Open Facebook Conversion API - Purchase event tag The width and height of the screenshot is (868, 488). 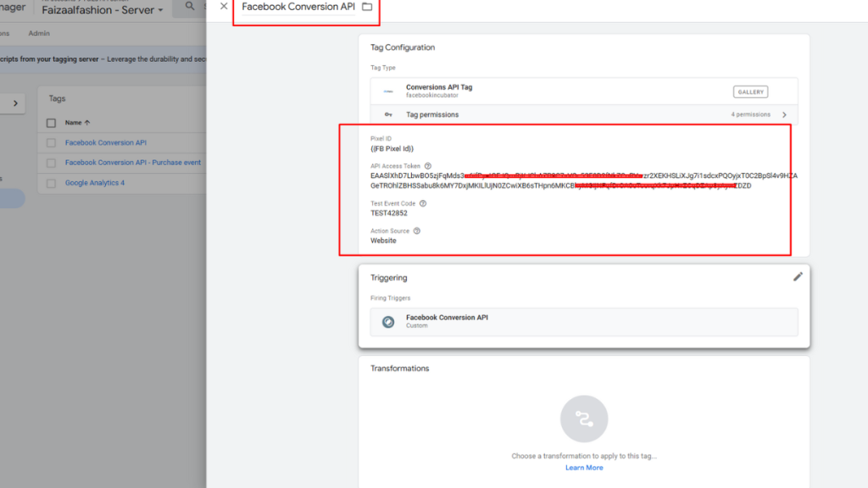coord(133,163)
